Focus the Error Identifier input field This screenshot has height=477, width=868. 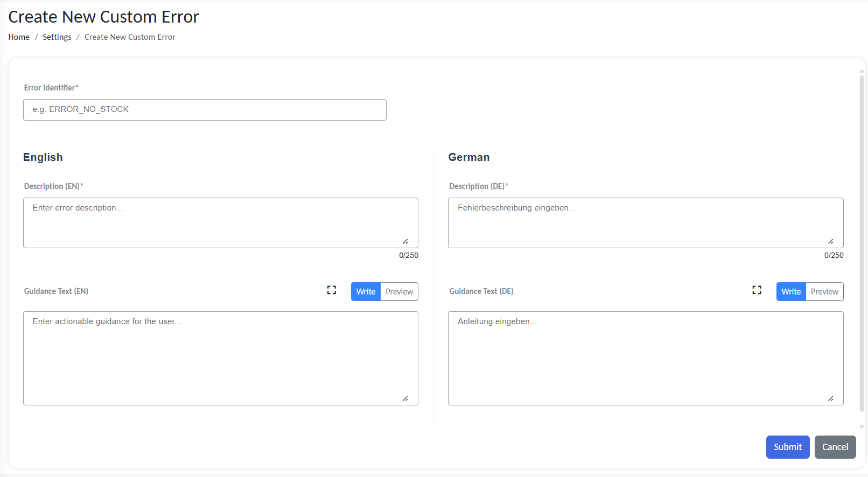coord(205,110)
